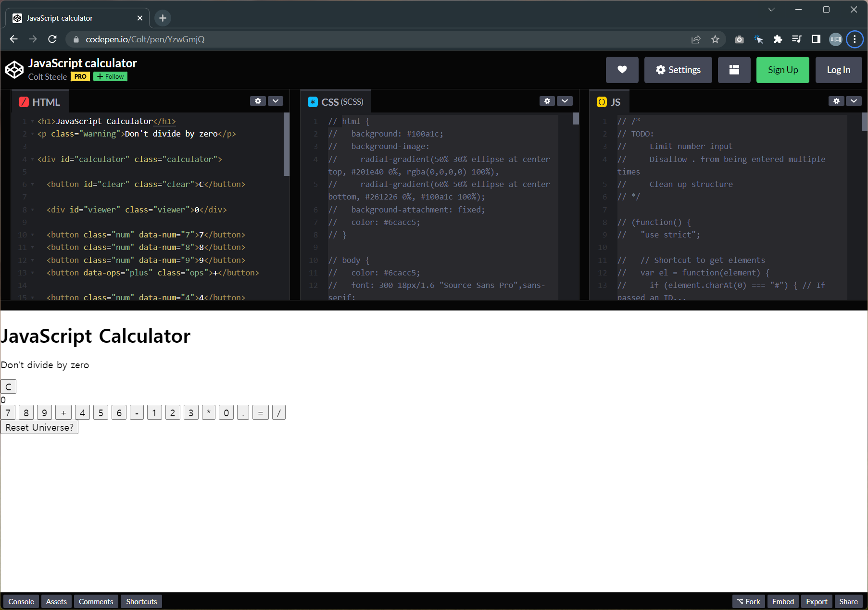The image size is (868, 610).
Task: Fork this pen
Action: tap(749, 601)
